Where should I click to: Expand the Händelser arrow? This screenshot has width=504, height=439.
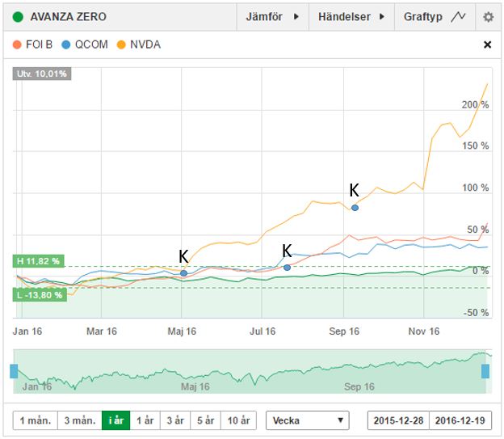[x=381, y=16]
